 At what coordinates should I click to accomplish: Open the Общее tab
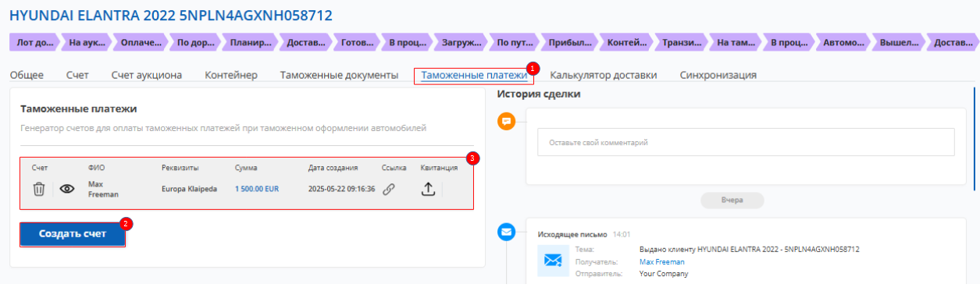[27, 75]
